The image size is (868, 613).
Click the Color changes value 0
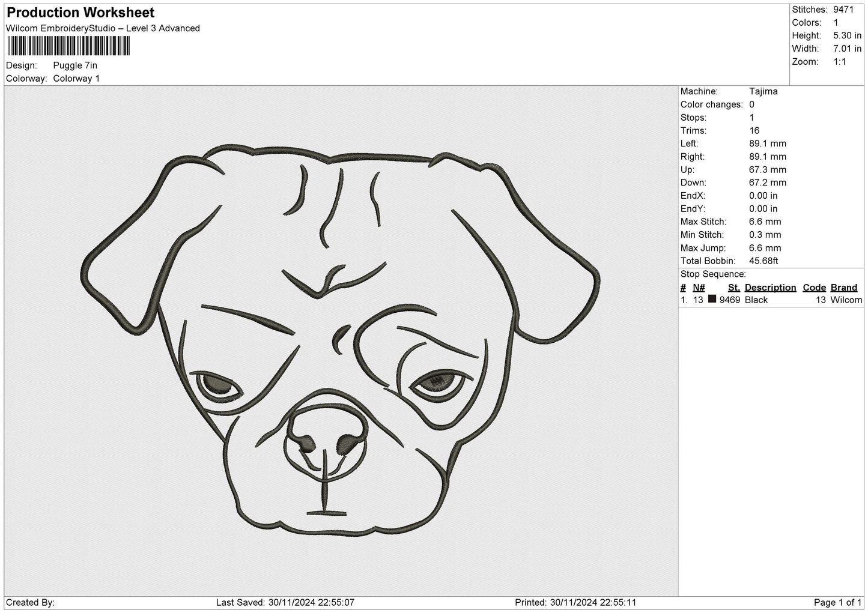751,104
